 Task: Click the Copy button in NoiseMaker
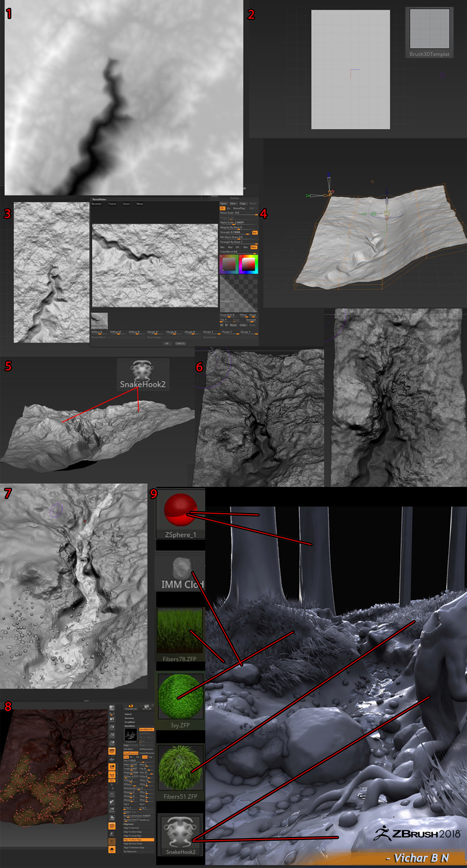coord(243,203)
